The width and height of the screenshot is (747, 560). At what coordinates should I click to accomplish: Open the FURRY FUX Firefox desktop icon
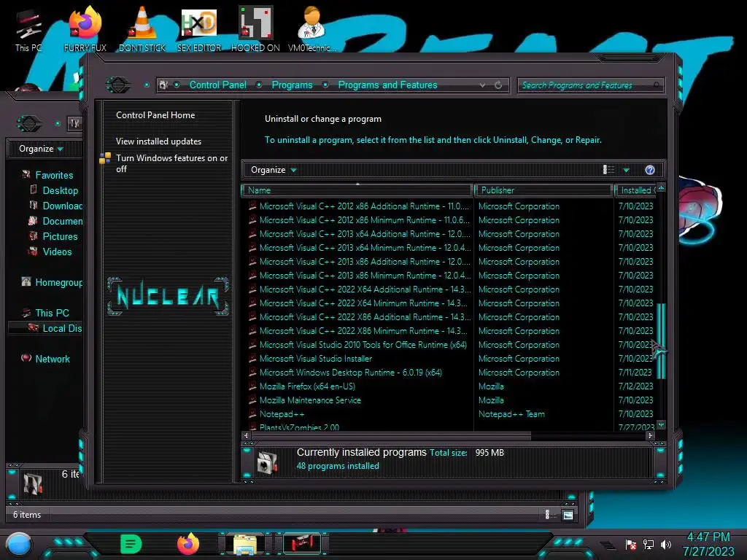(x=85, y=29)
